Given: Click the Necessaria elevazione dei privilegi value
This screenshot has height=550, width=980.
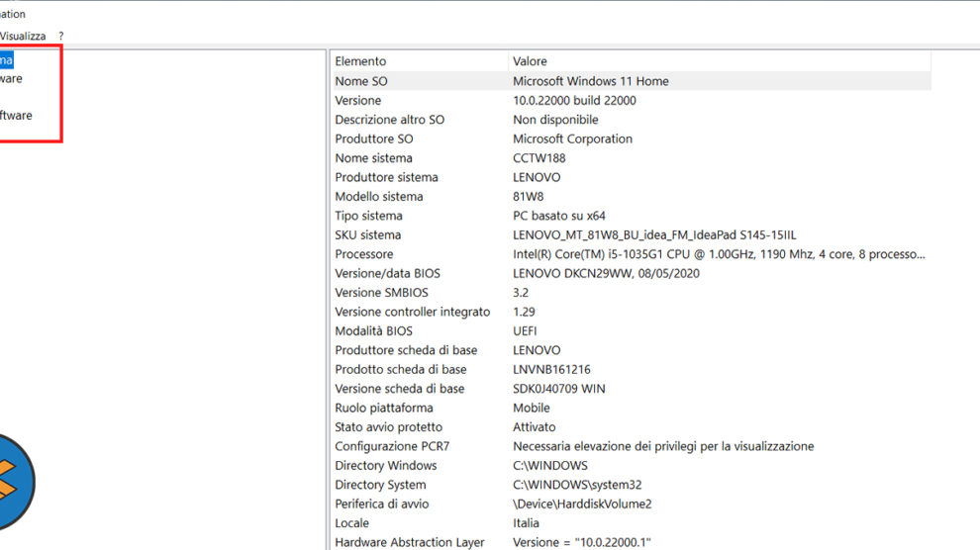Looking at the screenshot, I should point(663,447).
